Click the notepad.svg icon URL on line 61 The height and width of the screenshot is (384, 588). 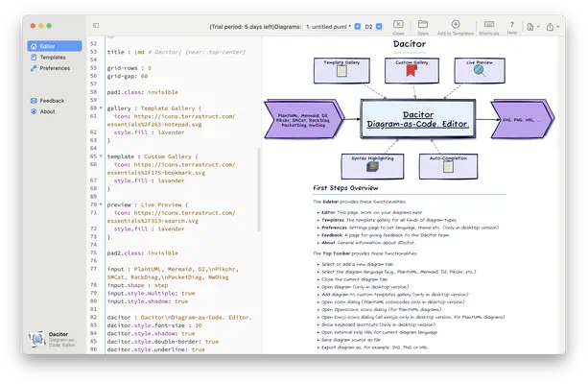click(172, 120)
